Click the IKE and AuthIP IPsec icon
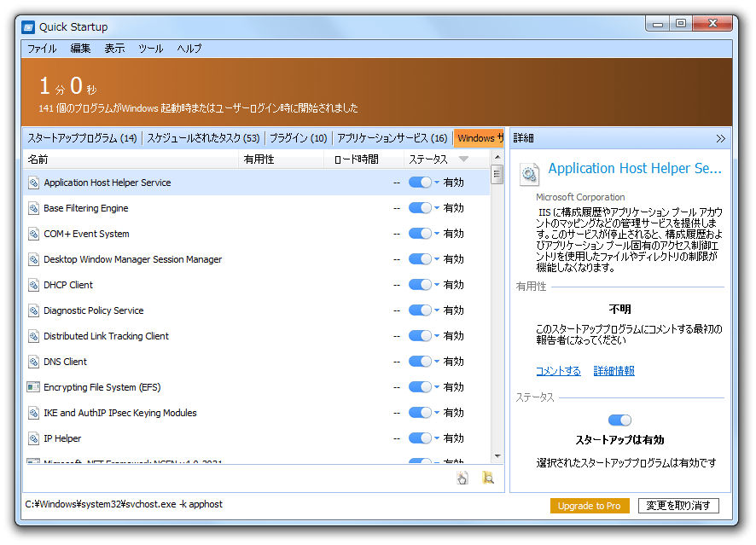The width and height of the screenshot is (756, 545). (x=33, y=413)
